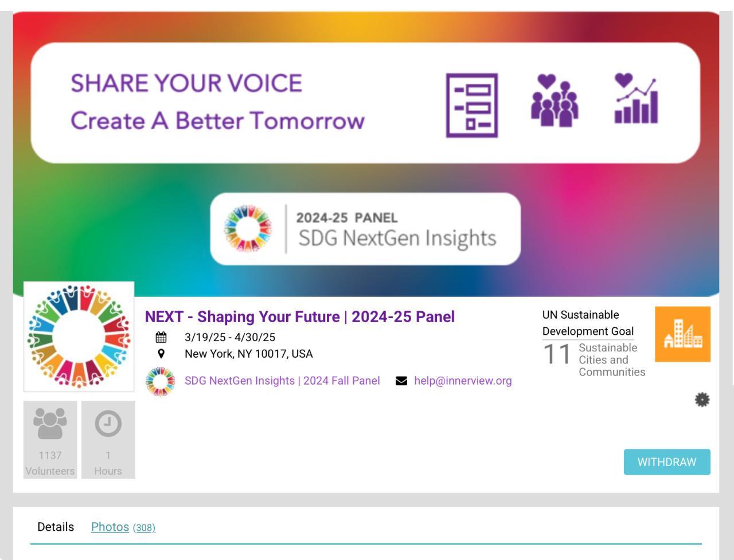Click the survey form icon in banner
Image resolution: width=734 pixels, height=560 pixels.
point(471,105)
